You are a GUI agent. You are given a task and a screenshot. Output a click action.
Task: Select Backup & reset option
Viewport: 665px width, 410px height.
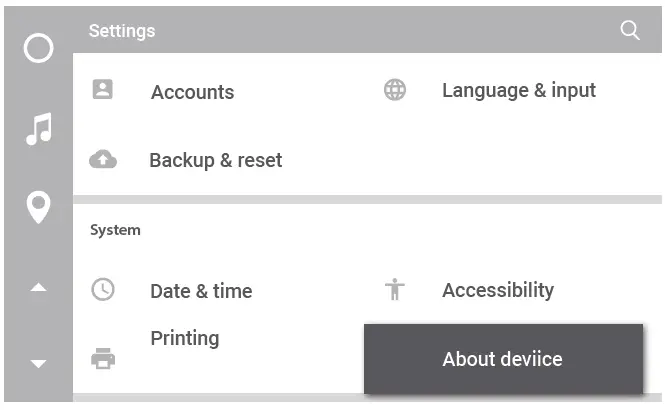tap(215, 161)
